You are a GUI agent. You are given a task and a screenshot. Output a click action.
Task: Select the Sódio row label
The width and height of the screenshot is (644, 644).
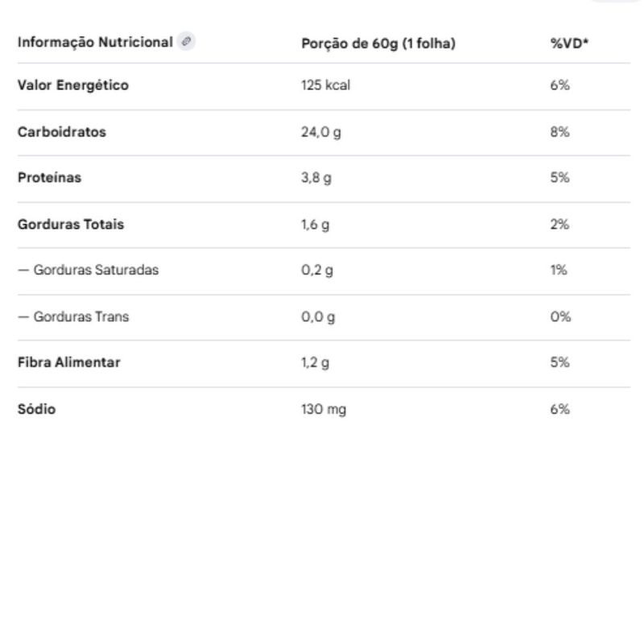pyautogui.click(x=36, y=409)
